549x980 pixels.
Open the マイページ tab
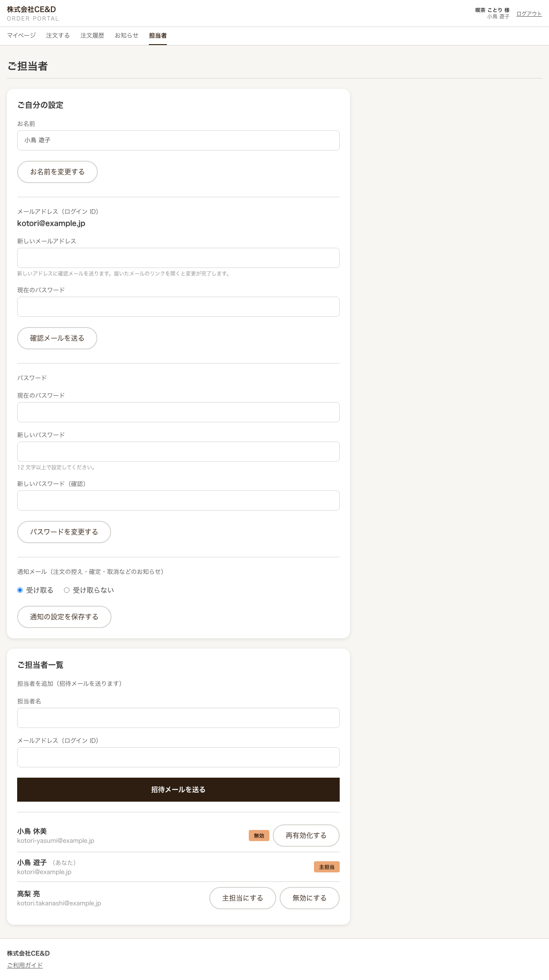coord(21,36)
